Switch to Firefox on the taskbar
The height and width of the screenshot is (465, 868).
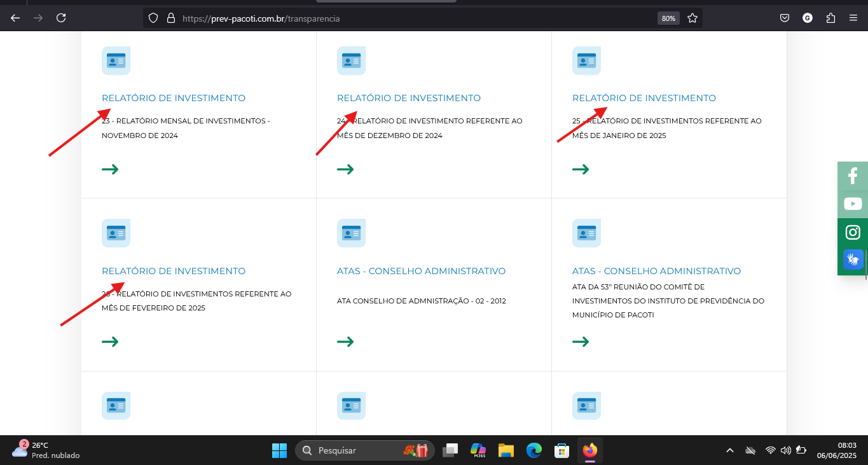pyautogui.click(x=590, y=450)
